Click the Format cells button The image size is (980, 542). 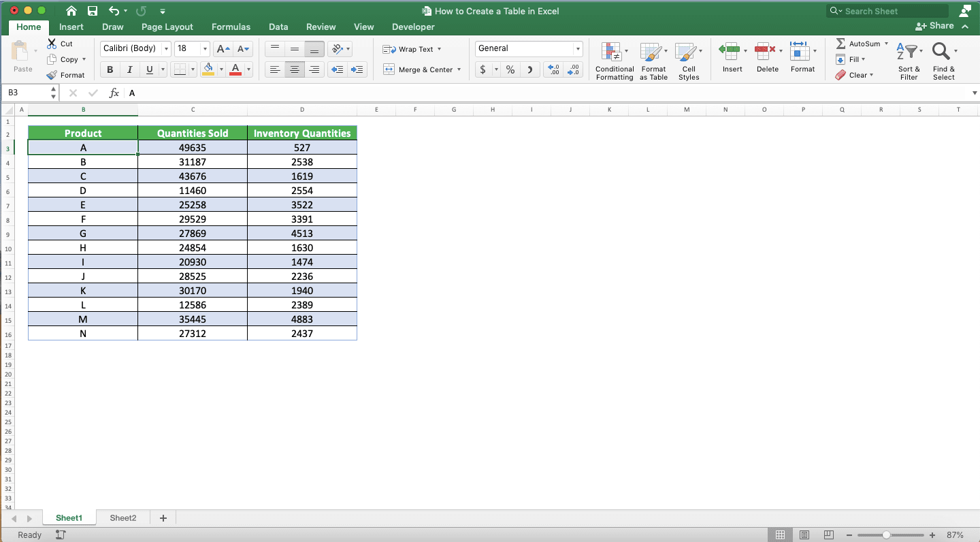click(x=803, y=58)
